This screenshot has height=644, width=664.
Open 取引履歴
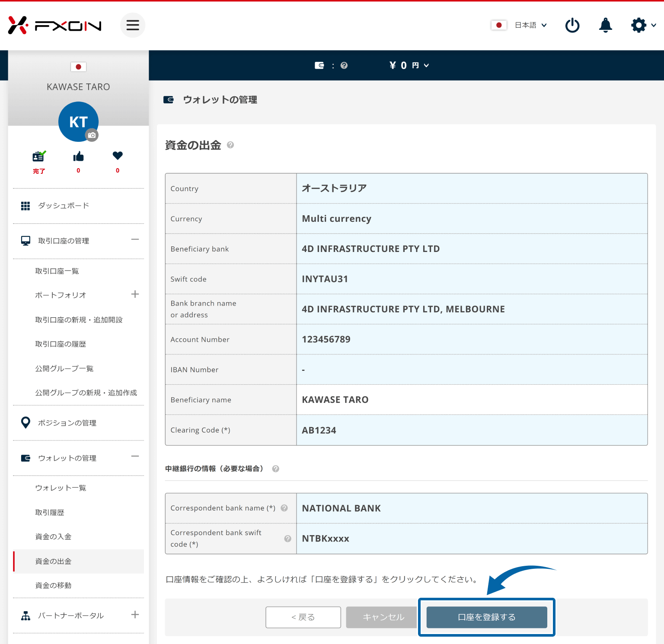pyautogui.click(x=50, y=513)
